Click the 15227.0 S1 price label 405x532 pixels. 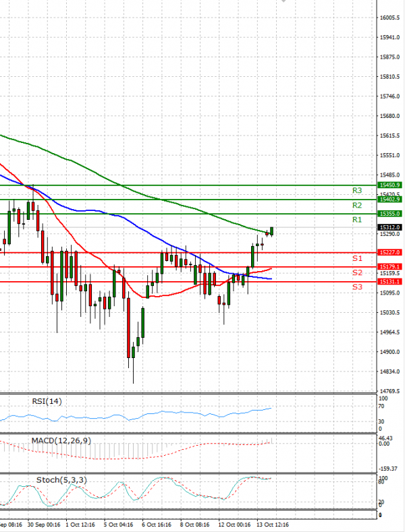point(389,252)
